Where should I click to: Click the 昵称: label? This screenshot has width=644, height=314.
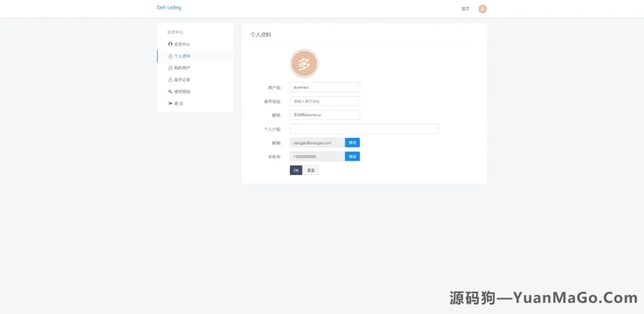pos(277,115)
